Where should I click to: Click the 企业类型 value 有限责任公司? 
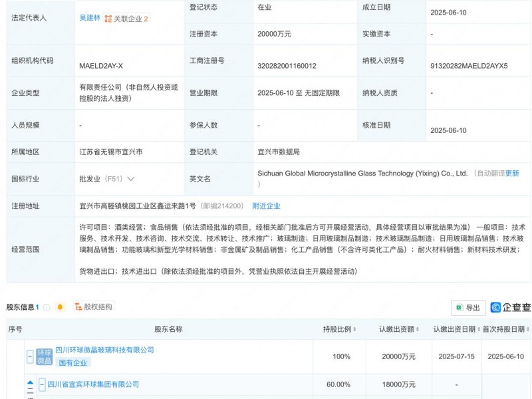pyautogui.click(x=128, y=93)
